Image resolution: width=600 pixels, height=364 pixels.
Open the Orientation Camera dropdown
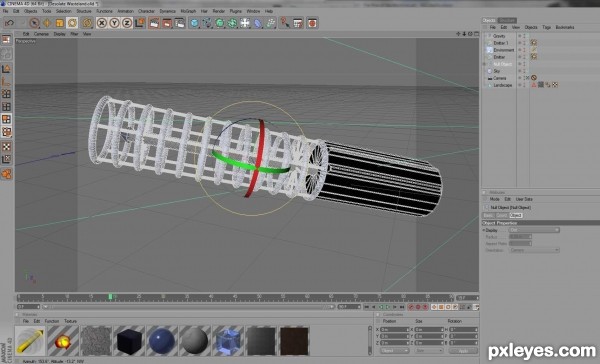[534, 250]
